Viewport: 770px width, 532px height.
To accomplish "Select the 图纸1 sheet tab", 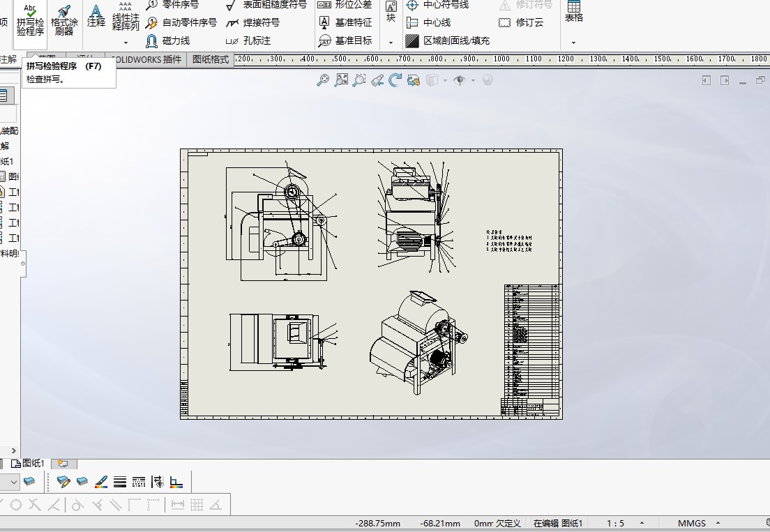I will (x=28, y=463).
